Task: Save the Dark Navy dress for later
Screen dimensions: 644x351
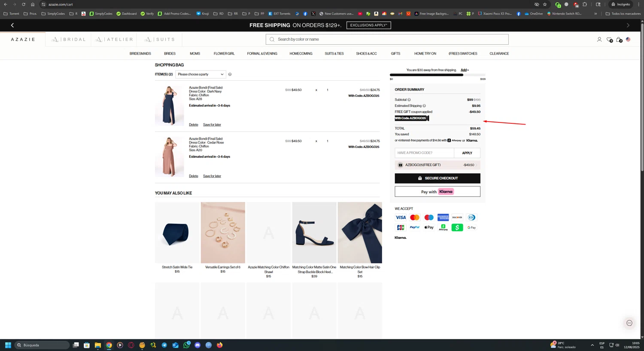Action: click(x=212, y=125)
